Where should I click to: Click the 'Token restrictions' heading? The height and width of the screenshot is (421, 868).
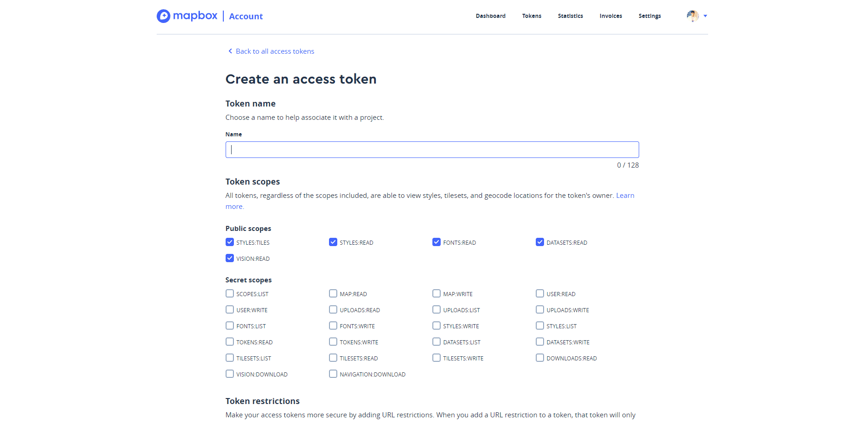[x=262, y=401]
